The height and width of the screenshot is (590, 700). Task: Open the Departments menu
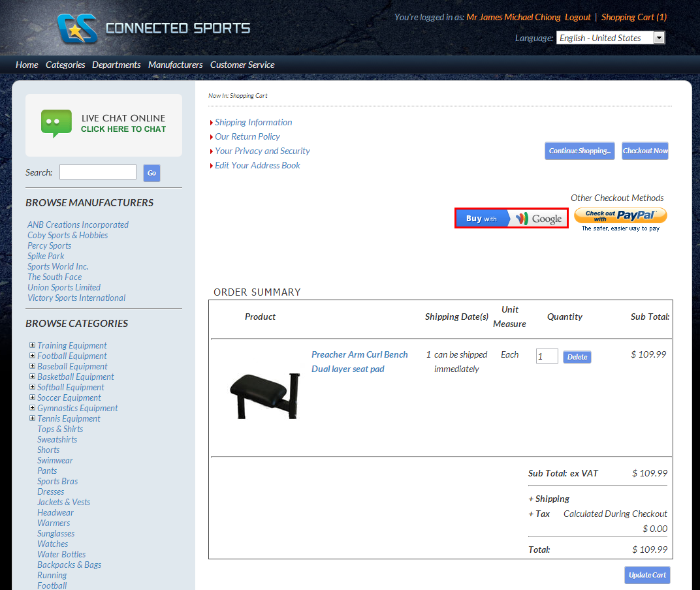pyautogui.click(x=116, y=65)
